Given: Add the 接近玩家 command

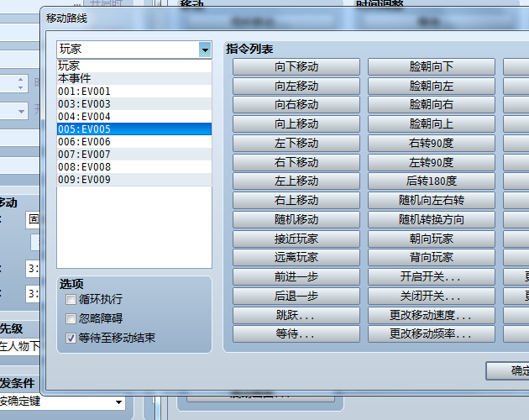Looking at the screenshot, I should 296,239.
